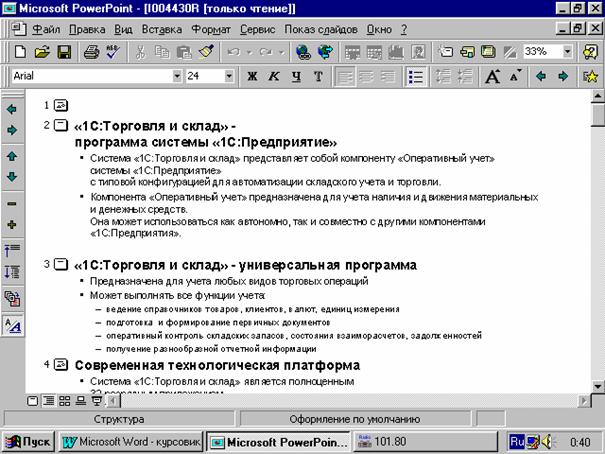
Task: Promote the outline item with the left arrow
Action: click(x=12, y=109)
